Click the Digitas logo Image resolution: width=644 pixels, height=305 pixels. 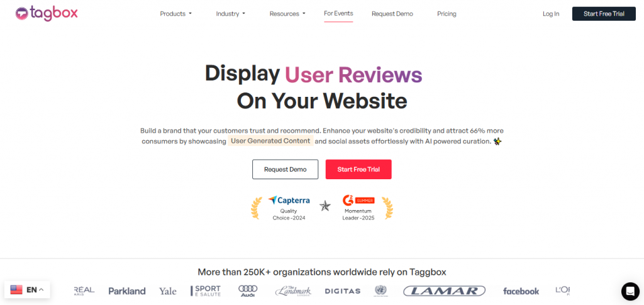(x=342, y=291)
